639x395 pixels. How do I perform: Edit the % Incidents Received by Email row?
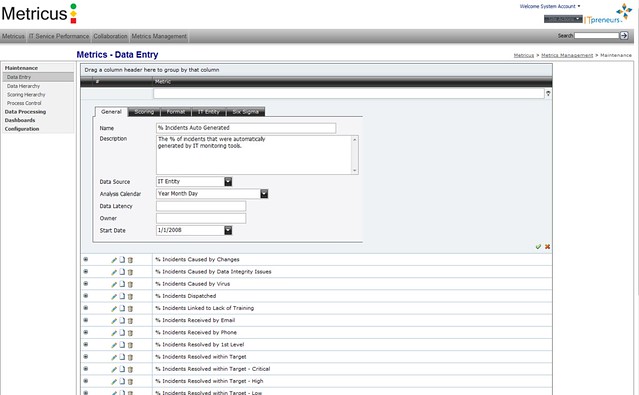point(114,321)
